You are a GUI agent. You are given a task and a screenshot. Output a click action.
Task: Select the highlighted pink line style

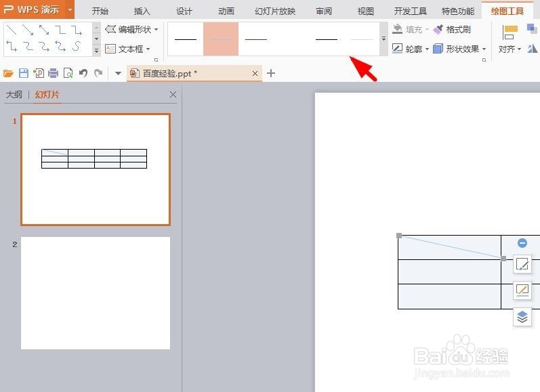(221, 39)
